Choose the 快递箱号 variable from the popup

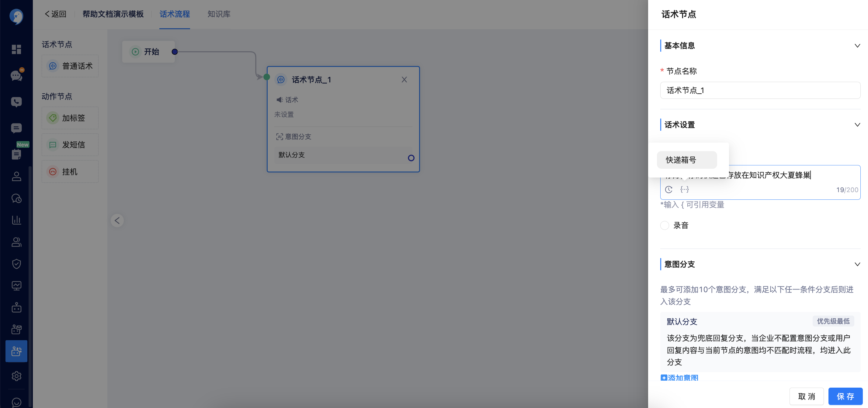[x=687, y=160]
